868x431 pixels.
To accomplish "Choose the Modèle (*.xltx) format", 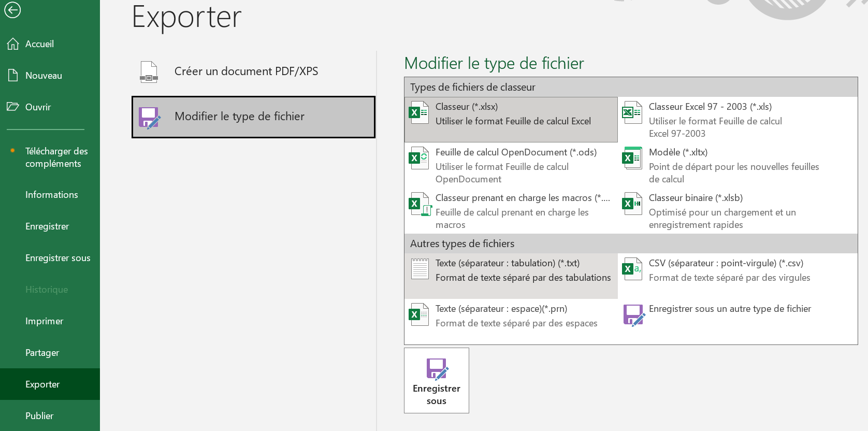I will (x=737, y=165).
